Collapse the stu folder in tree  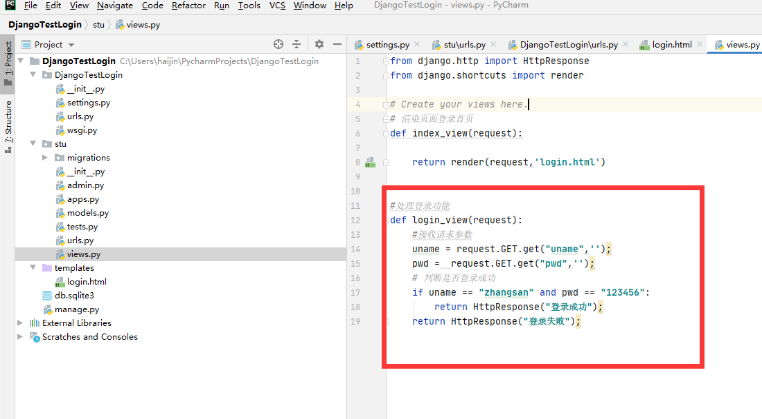(33, 143)
